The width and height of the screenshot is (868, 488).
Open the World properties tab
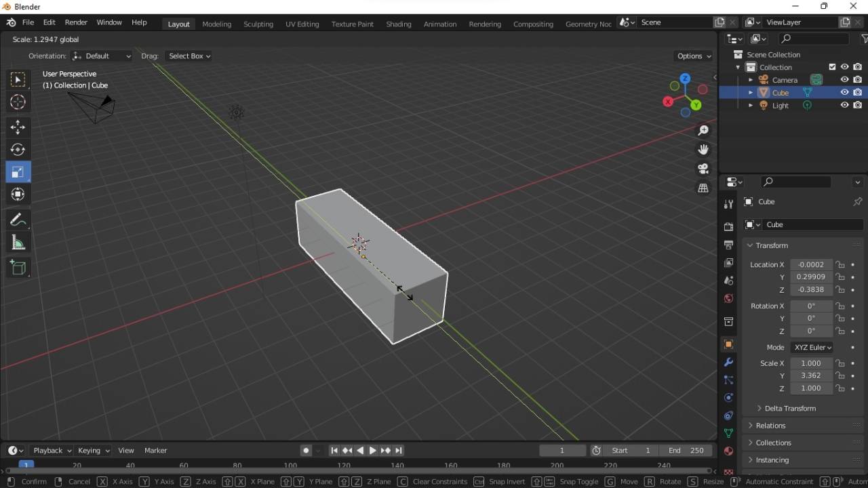tap(728, 298)
